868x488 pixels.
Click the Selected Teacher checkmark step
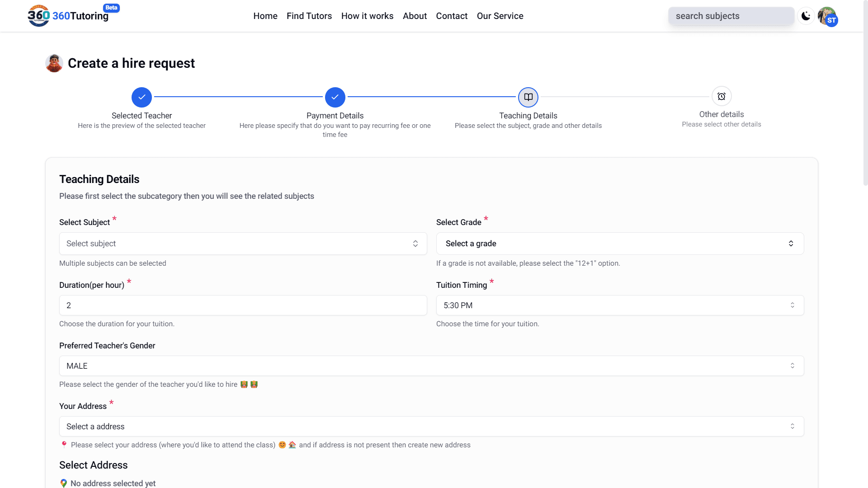[x=142, y=97]
